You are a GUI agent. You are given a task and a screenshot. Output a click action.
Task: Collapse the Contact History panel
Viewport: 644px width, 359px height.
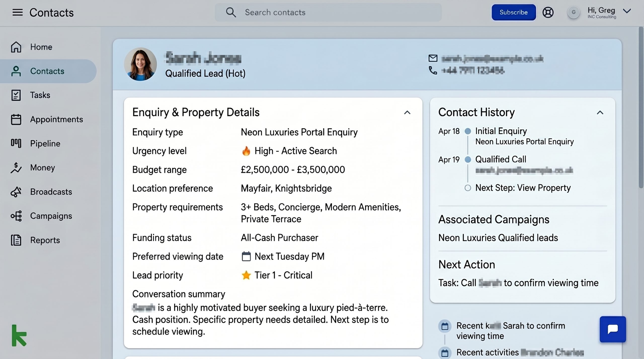[x=600, y=112]
